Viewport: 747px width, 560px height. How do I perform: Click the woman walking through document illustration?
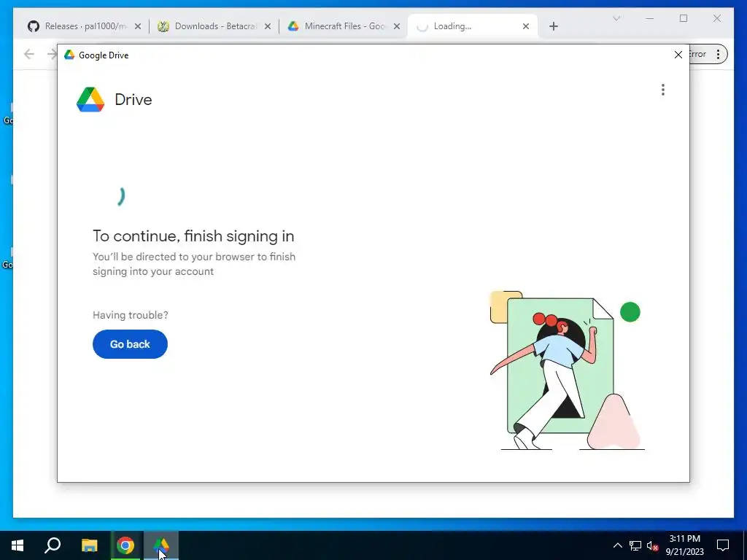click(566, 370)
